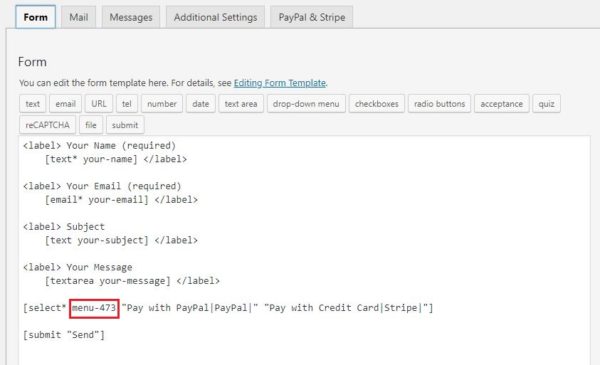600x365 pixels.
Task: Add a tel field tag
Action: (127, 104)
